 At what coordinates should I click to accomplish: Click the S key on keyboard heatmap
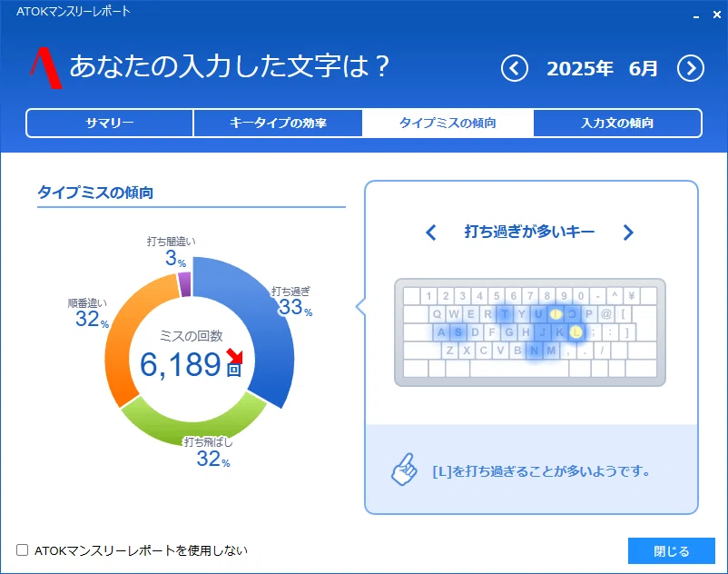457,332
